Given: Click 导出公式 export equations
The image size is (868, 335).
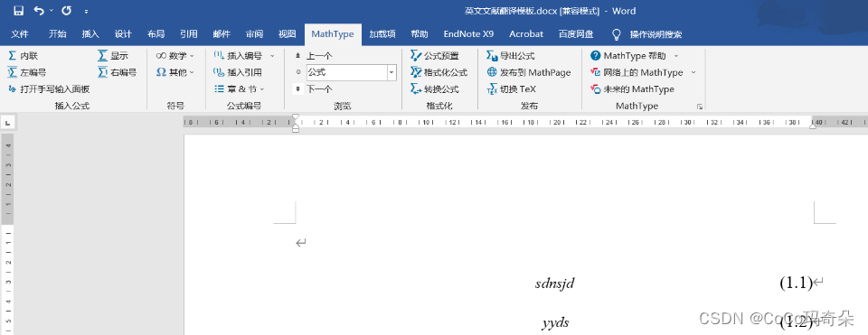Looking at the screenshot, I should (x=510, y=56).
